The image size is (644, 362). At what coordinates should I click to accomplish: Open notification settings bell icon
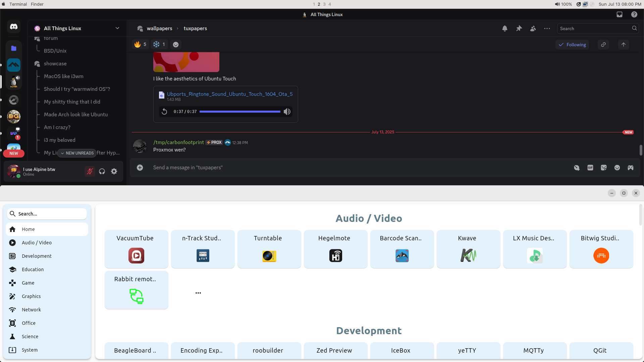click(504, 28)
